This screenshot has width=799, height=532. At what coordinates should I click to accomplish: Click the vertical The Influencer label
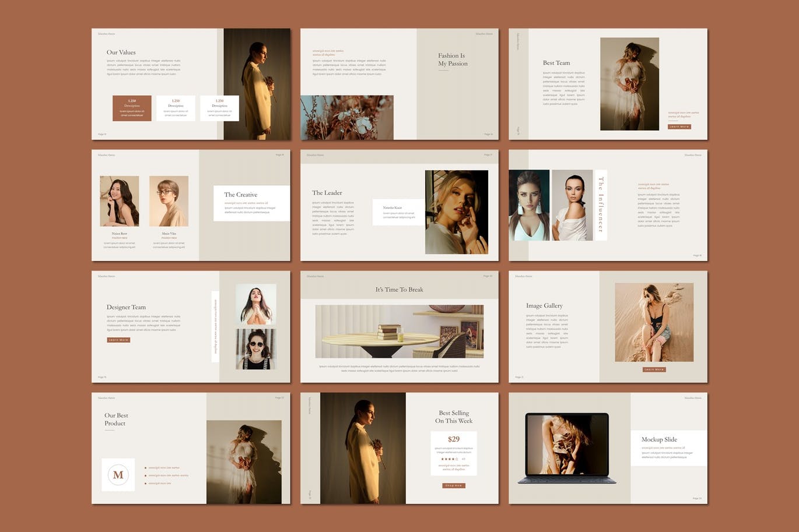click(x=601, y=205)
